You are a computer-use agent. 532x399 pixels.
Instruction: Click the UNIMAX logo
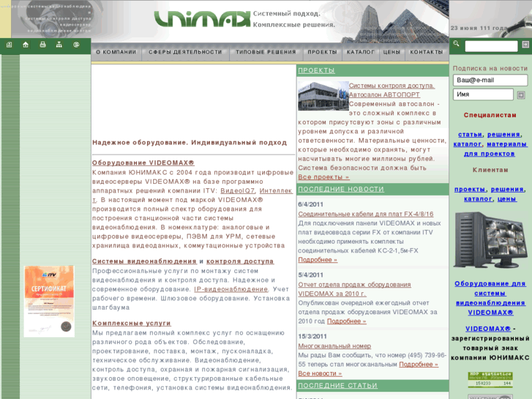tap(202, 19)
